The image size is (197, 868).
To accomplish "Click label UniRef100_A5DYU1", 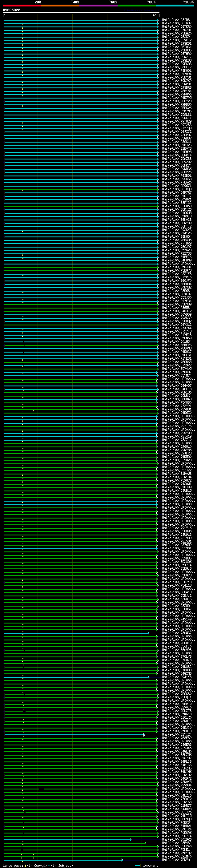I will point(177,78).
